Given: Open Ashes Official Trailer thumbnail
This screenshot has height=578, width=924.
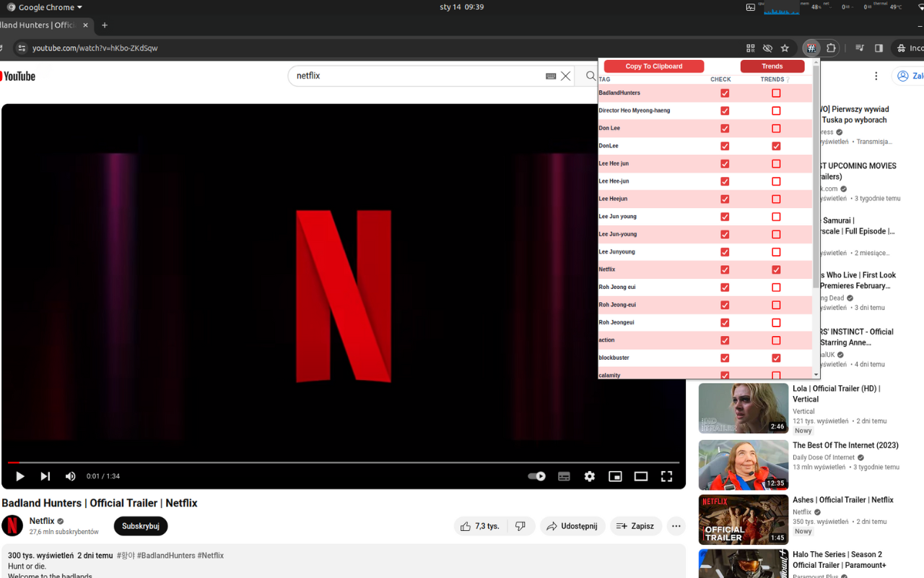Looking at the screenshot, I should click(744, 519).
